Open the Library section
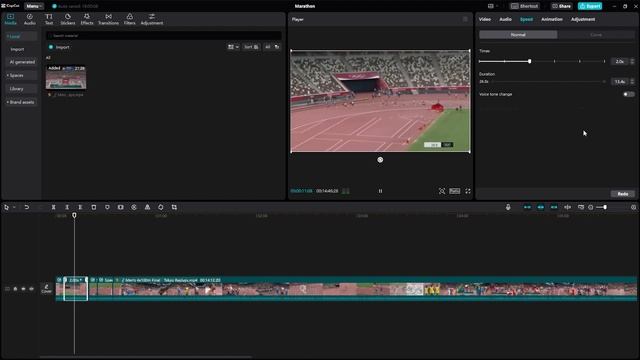The image size is (640, 360). (17, 89)
